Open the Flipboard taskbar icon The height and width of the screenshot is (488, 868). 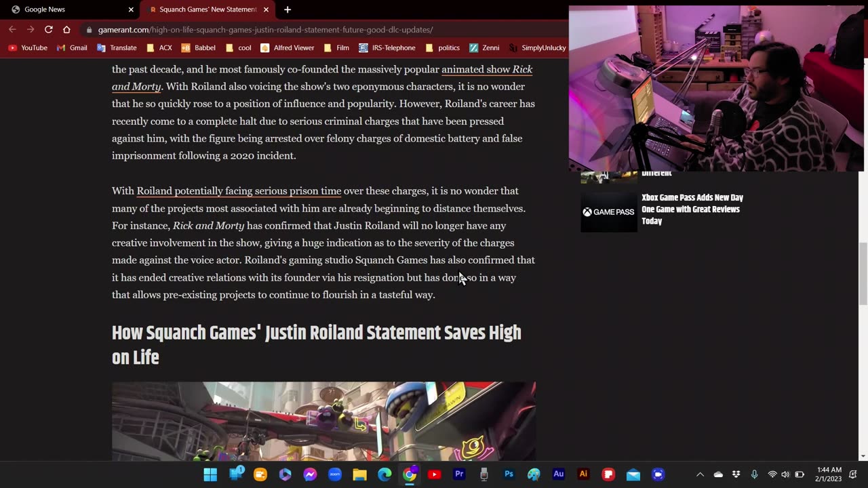pos(608,474)
